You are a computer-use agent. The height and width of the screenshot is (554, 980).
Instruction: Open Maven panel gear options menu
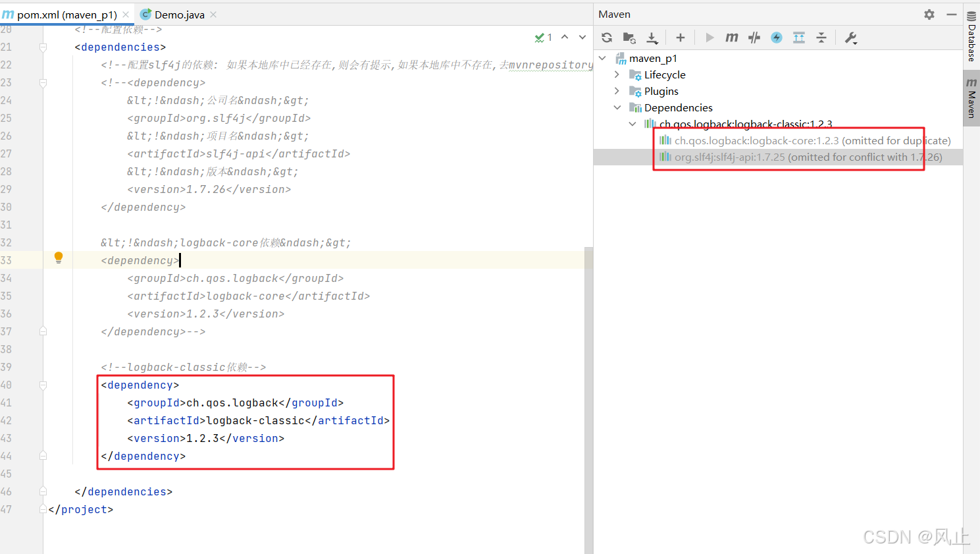click(929, 14)
